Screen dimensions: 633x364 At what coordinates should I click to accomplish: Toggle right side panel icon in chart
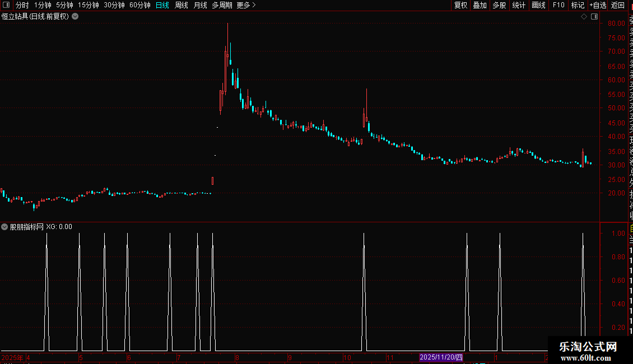[594, 17]
